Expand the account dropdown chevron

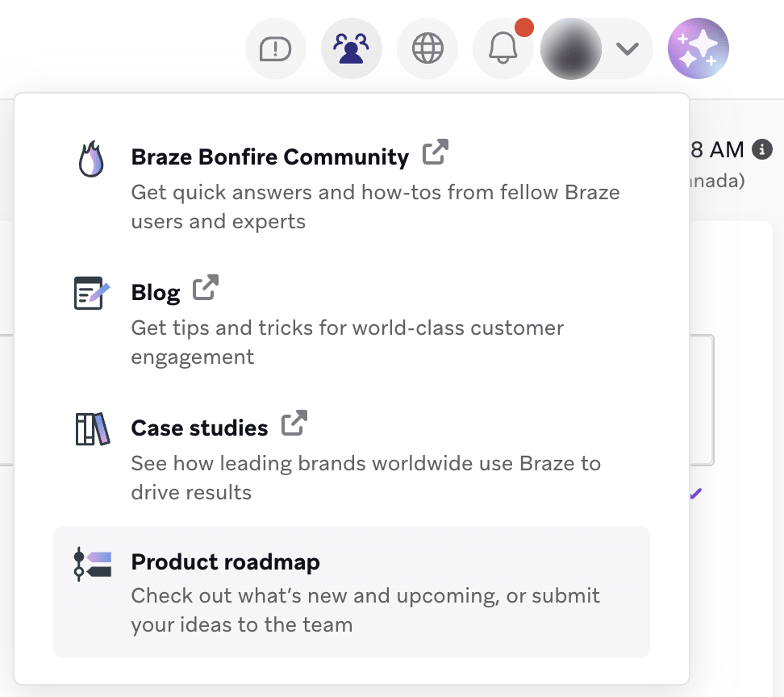click(x=627, y=49)
